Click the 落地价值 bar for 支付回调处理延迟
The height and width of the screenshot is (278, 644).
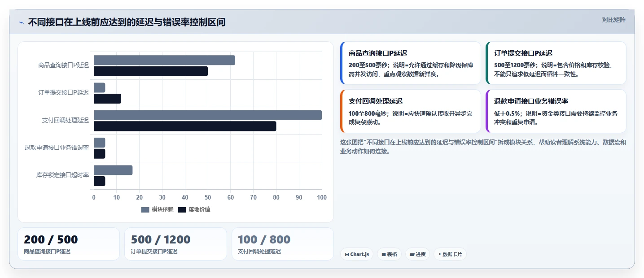coord(185,126)
